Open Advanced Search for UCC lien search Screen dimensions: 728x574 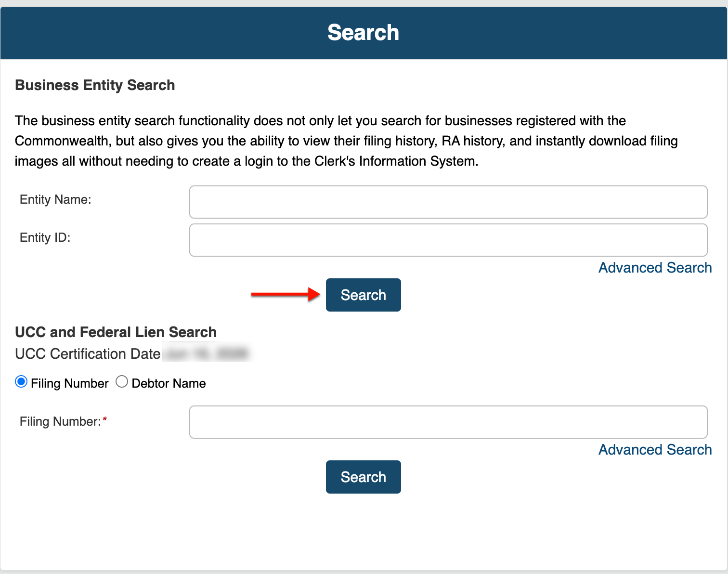655,450
